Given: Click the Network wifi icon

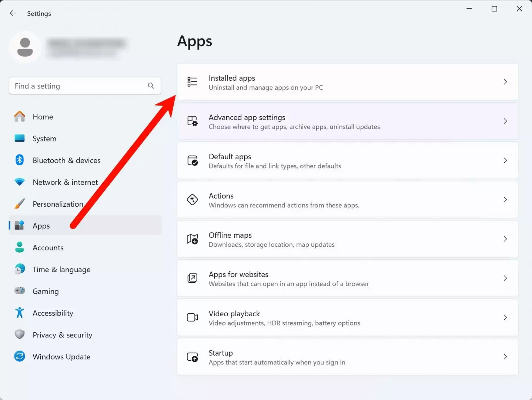Looking at the screenshot, I should pos(20,182).
